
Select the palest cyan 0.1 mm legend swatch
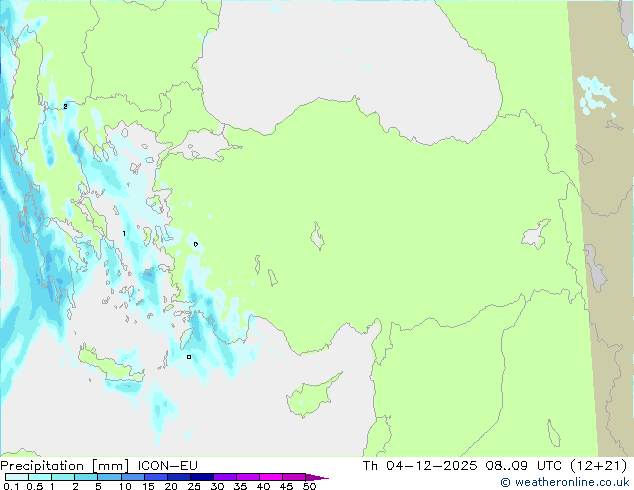[x=17, y=477]
